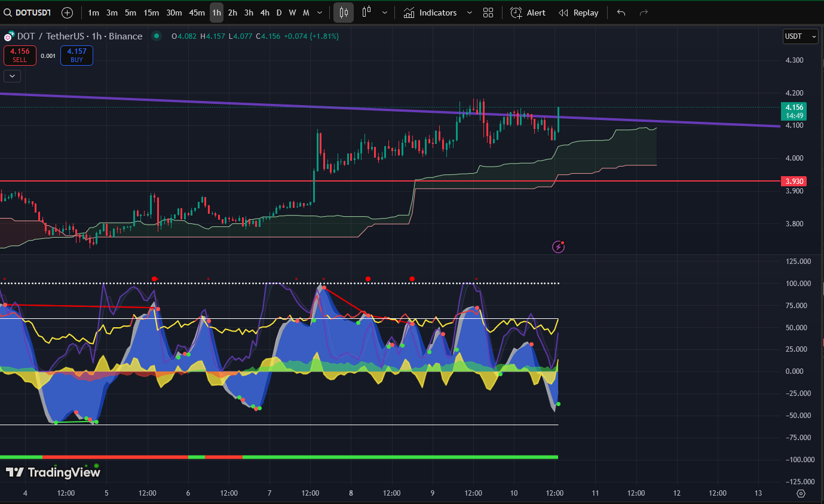
Task: Click the 0.001 spread value
Action: [x=48, y=56]
